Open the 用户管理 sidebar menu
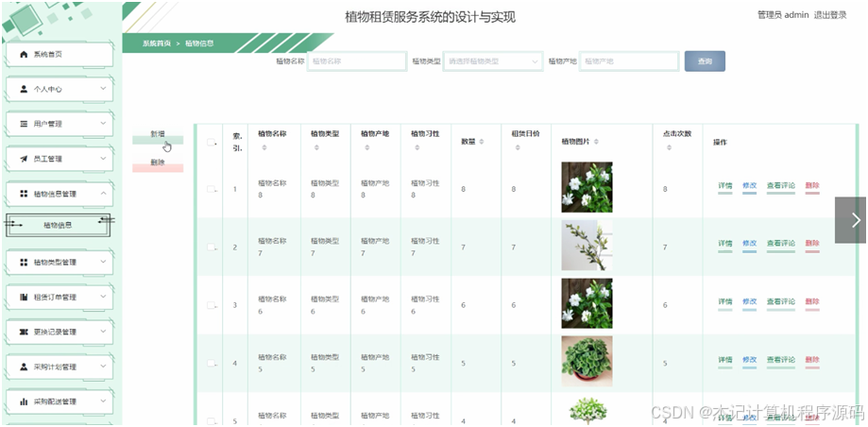The width and height of the screenshot is (868, 427). [x=60, y=124]
